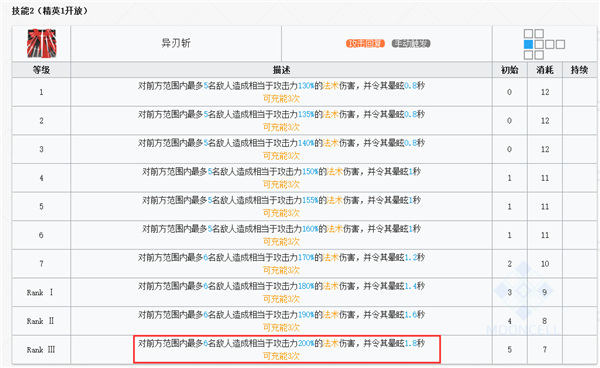Select level 4 cell in 等级 column
Viewport: 600px width, 368px height.
tap(41, 178)
